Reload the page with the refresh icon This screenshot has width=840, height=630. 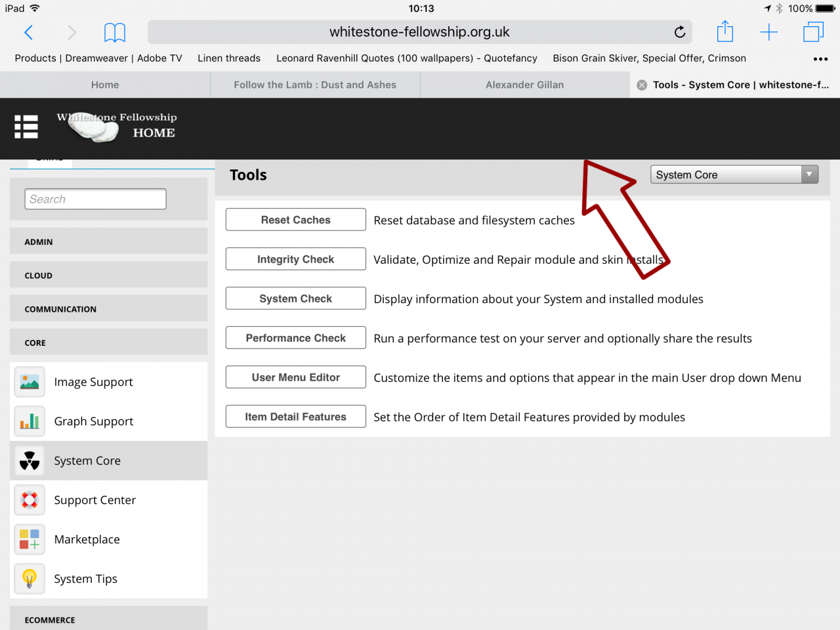tap(680, 31)
